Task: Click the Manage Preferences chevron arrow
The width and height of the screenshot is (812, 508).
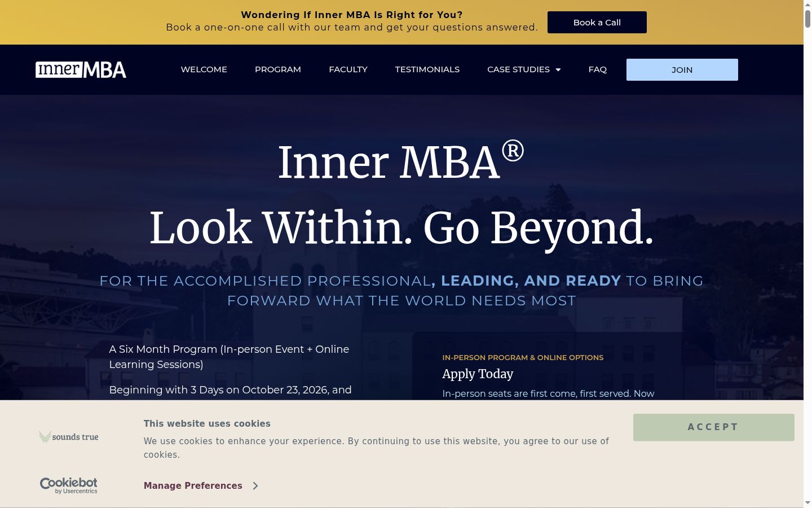Action: (x=255, y=485)
